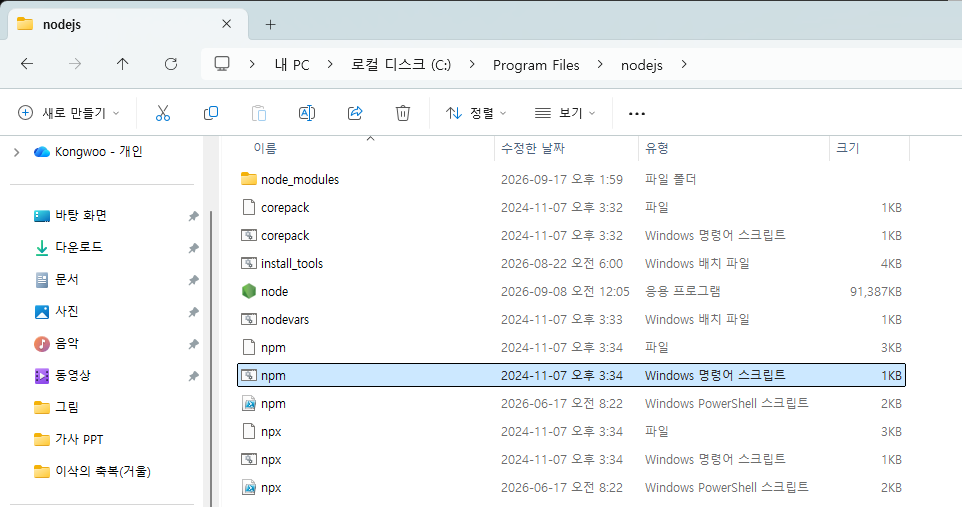Expand chevron after Program Files breadcrumb
This screenshot has width=962, height=507.
click(600, 64)
